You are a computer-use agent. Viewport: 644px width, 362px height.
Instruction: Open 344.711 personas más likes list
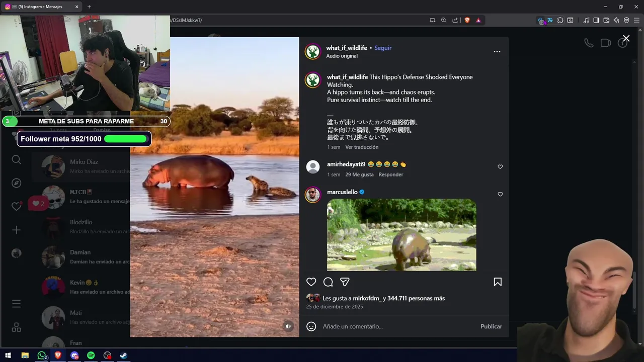[416, 298]
